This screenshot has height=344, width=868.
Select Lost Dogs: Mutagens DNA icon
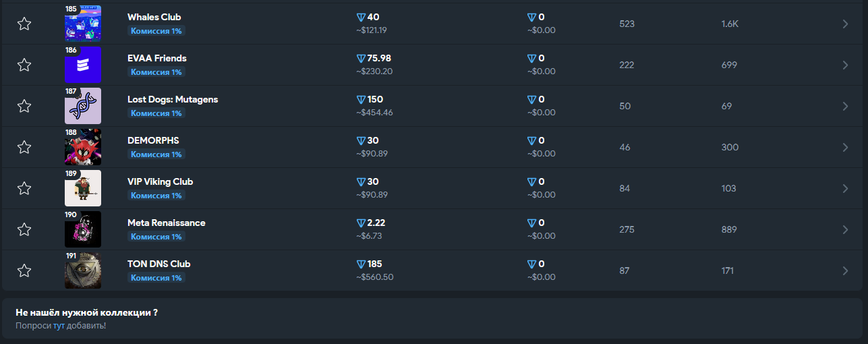[83, 106]
